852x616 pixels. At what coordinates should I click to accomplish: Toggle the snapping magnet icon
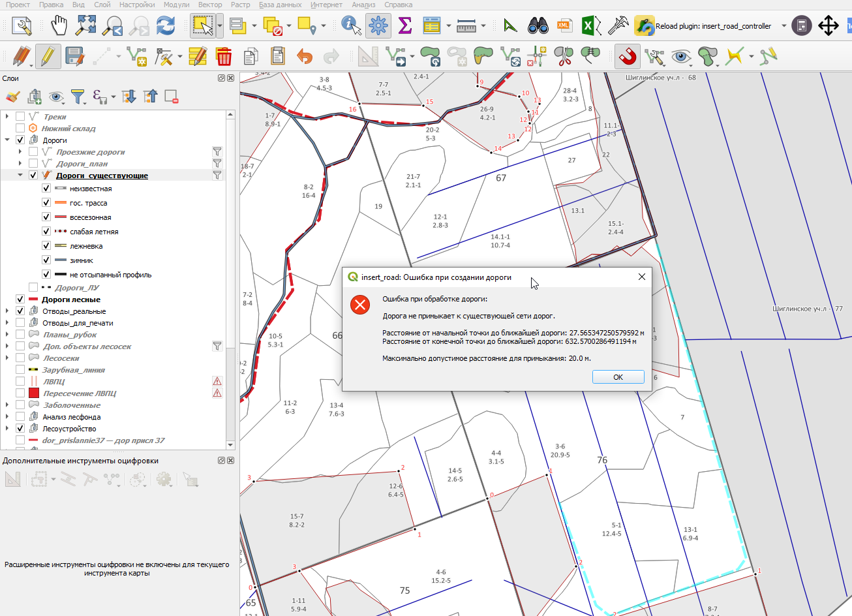pos(628,57)
